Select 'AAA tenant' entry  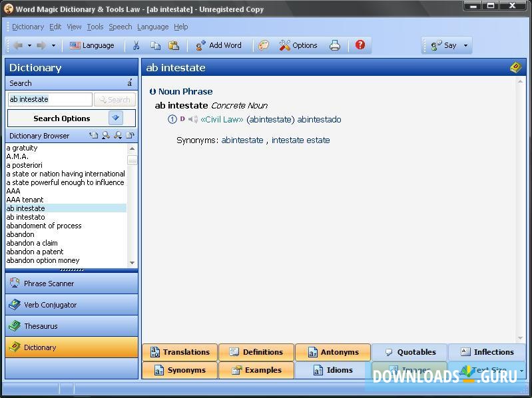(25, 200)
